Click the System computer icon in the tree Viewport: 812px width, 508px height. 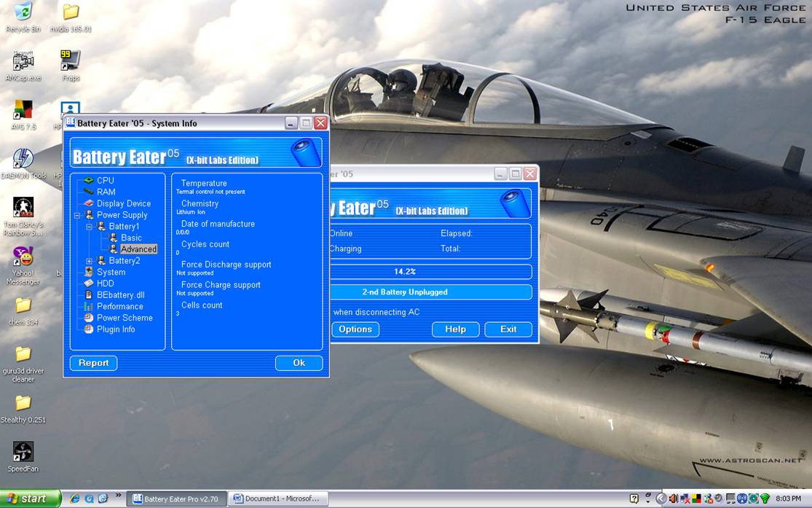89,272
